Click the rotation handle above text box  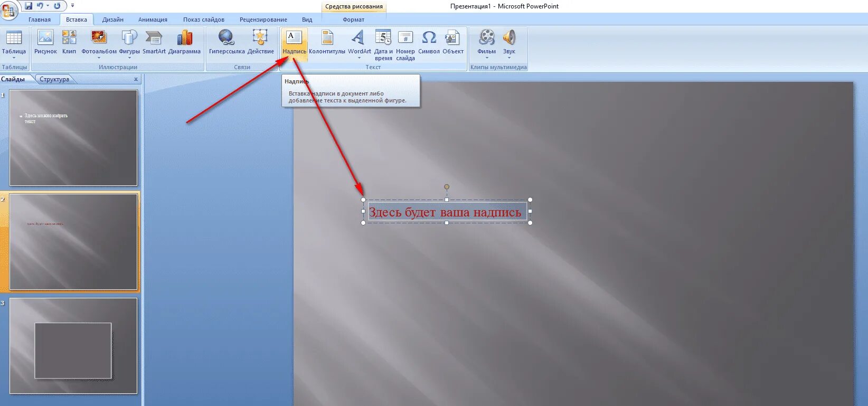(447, 187)
